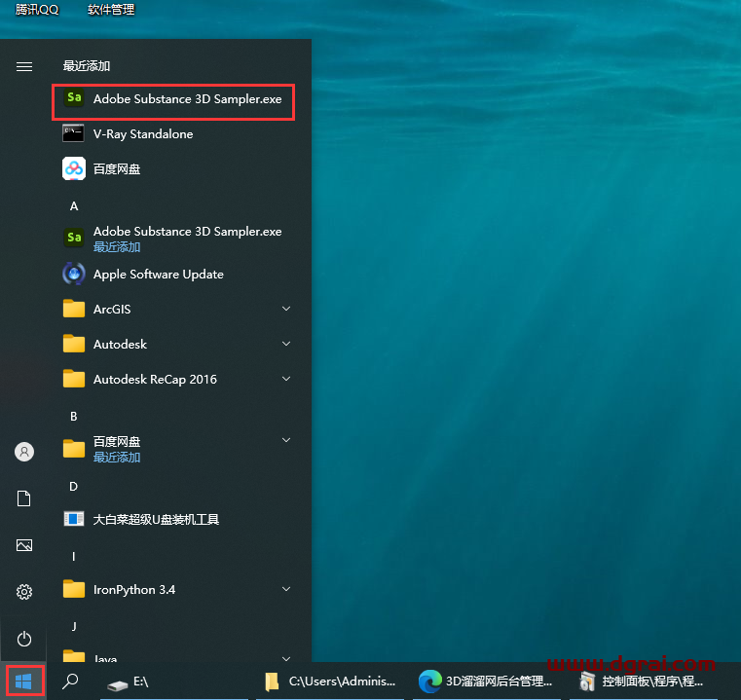Viewport: 741px width, 700px height.
Task: Open the ArcGIS folder icon
Action: 74,309
